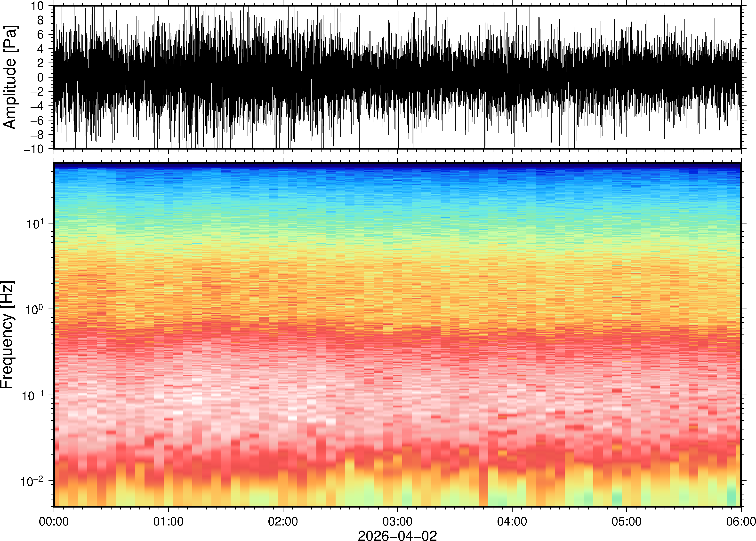
Task: Click the 10⁻² frequency tick label
Action: click(x=32, y=481)
